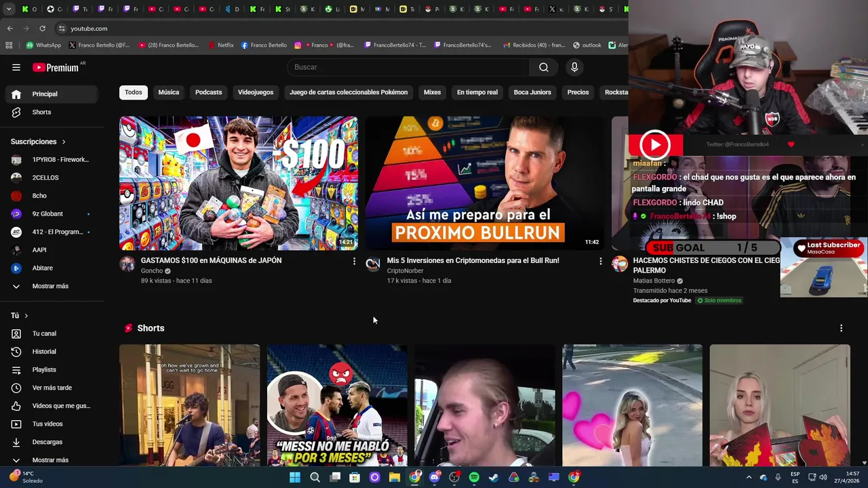868x488 pixels.
Task: Open MESSI NO ME HABLÓ short
Action: (x=337, y=405)
